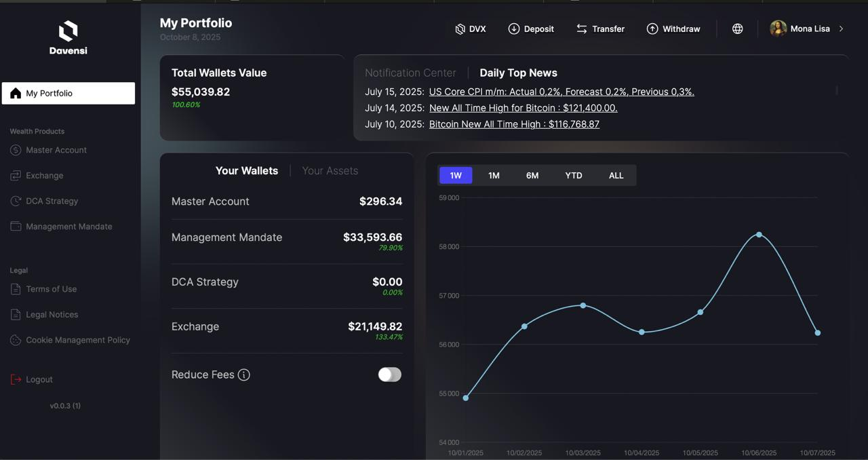Open the DVX panel
The image size is (868, 460).
click(x=471, y=28)
